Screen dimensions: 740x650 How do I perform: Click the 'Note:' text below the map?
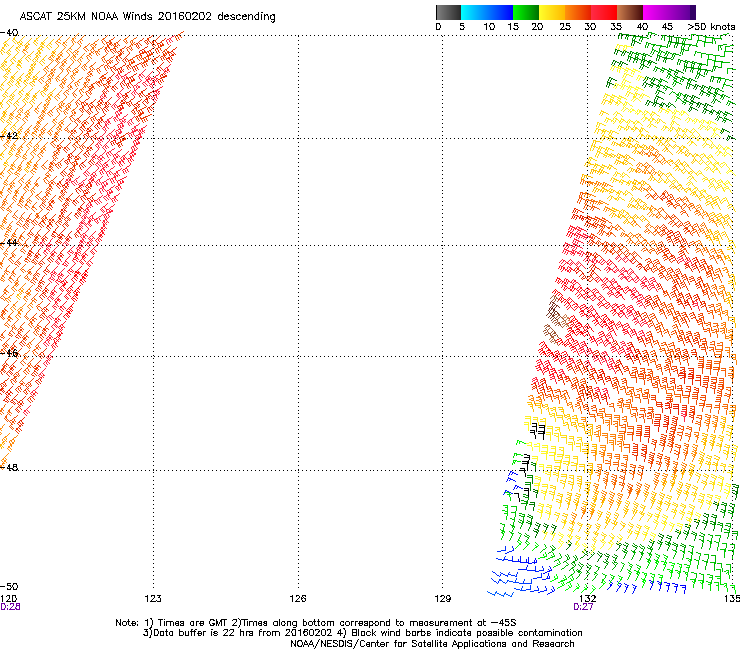point(127,622)
